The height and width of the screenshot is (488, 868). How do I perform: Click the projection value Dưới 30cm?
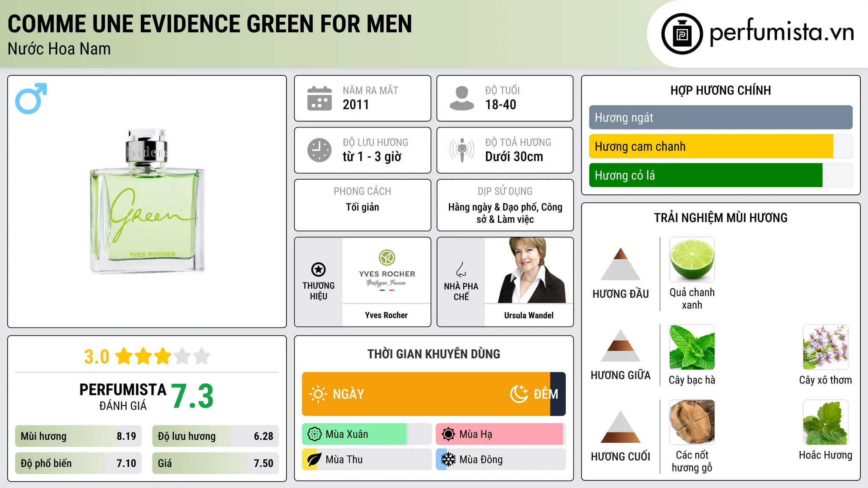(514, 157)
